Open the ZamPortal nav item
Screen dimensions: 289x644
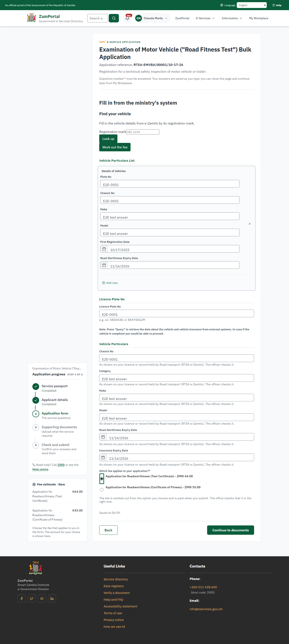click(x=182, y=18)
